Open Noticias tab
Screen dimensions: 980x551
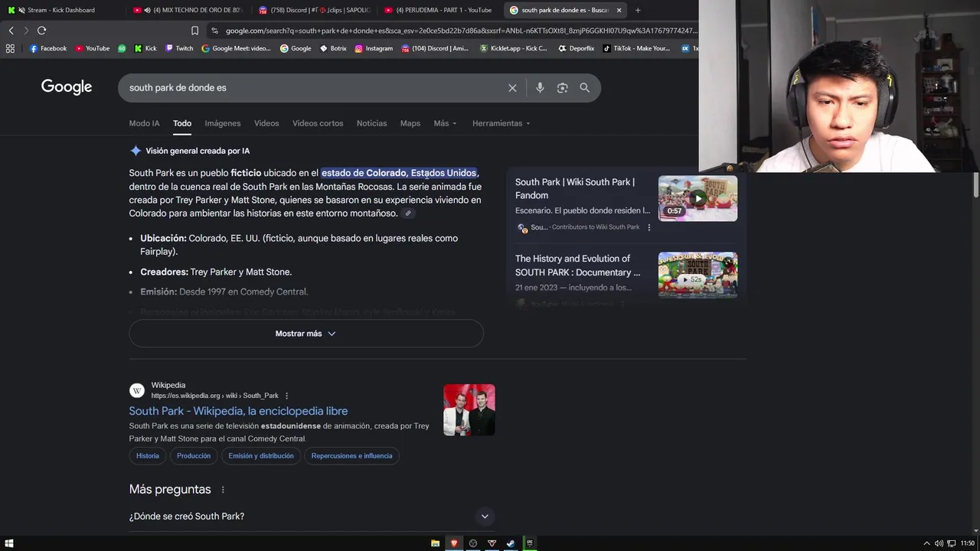[371, 123]
